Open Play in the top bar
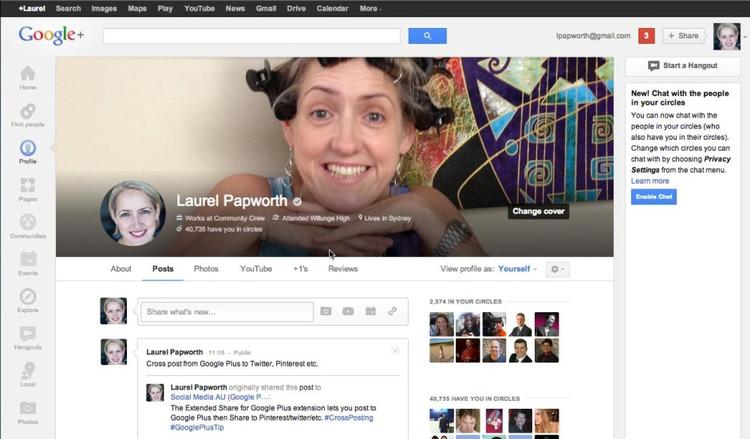Viewport: 750px width, 439px height. (x=165, y=9)
